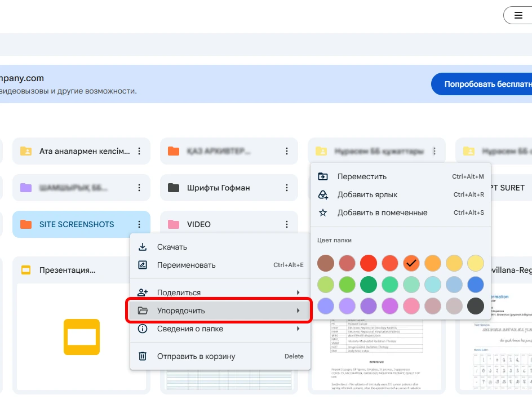The width and height of the screenshot is (532, 399).
Task: Open three-dot menu of blurred purple folder
Action: pos(139,188)
